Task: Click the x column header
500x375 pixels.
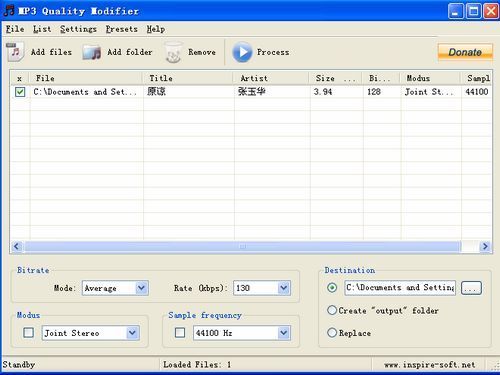Action: click(x=20, y=78)
